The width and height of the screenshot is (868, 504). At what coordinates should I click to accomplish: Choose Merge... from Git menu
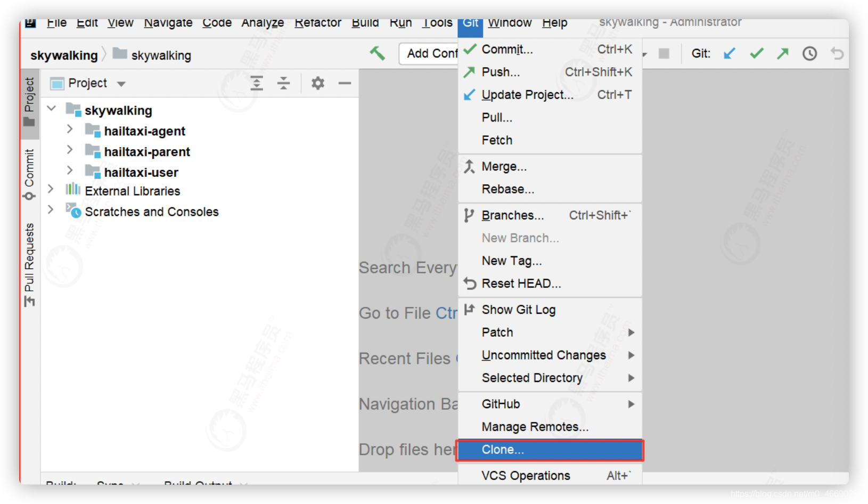click(550, 167)
